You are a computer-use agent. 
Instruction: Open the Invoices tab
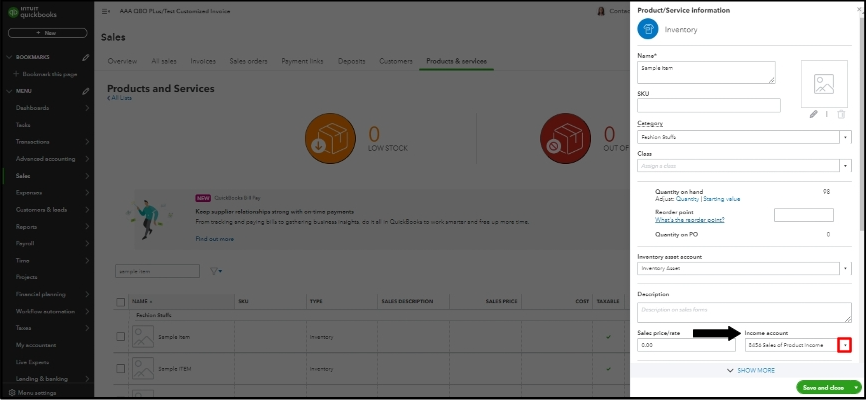(x=203, y=61)
